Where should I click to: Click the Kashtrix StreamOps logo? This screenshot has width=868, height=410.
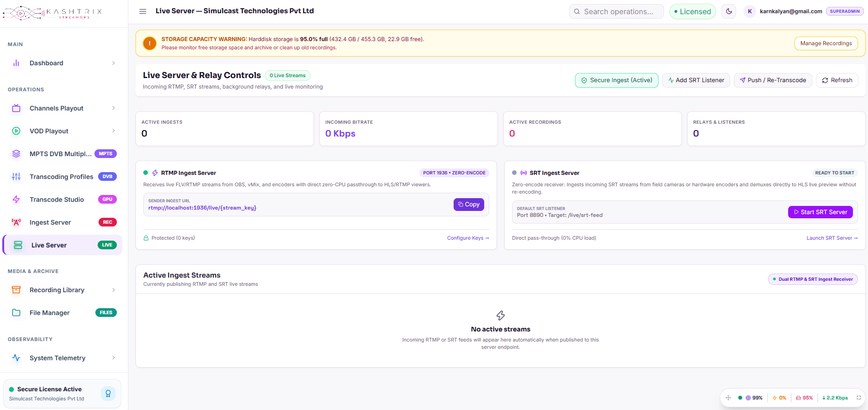(52, 13)
